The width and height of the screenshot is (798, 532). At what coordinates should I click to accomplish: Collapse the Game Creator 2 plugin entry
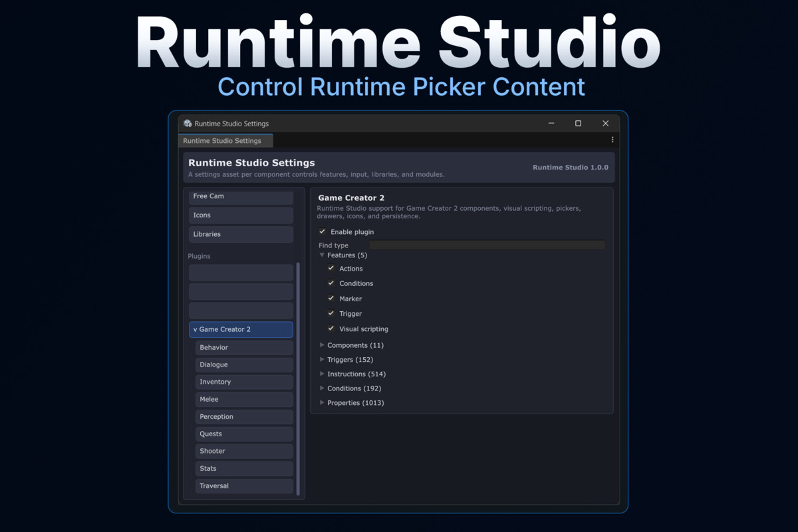[x=241, y=329]
